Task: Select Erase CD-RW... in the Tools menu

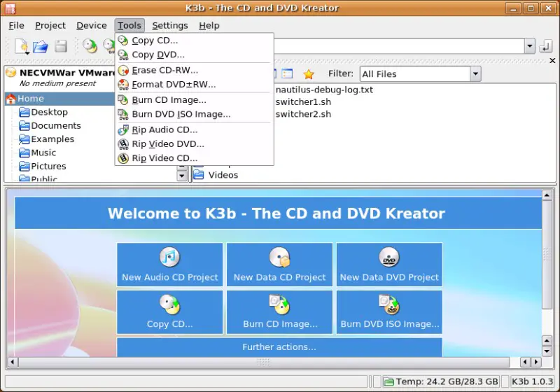Action: click(194, 70)
